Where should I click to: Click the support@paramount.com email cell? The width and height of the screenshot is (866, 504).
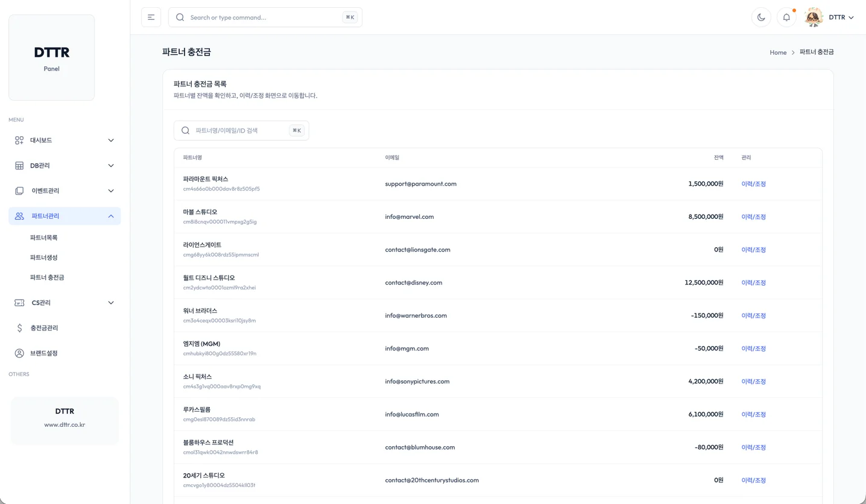[x=421, y=184]
